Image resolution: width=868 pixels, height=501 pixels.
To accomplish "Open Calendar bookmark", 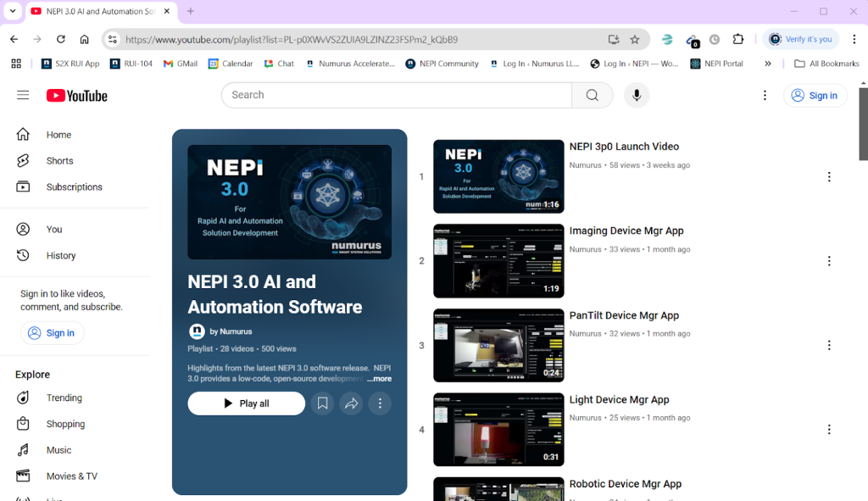I will 231,64.
